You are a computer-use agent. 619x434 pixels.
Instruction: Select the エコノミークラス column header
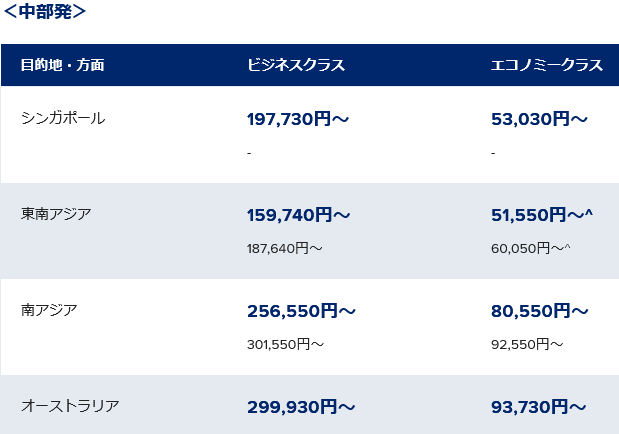(547, 65)
